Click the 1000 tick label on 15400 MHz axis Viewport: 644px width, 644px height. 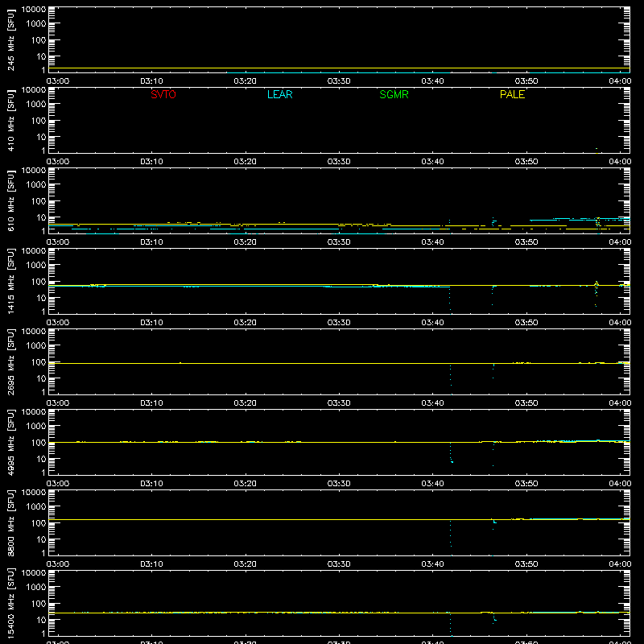coord(36,587)
